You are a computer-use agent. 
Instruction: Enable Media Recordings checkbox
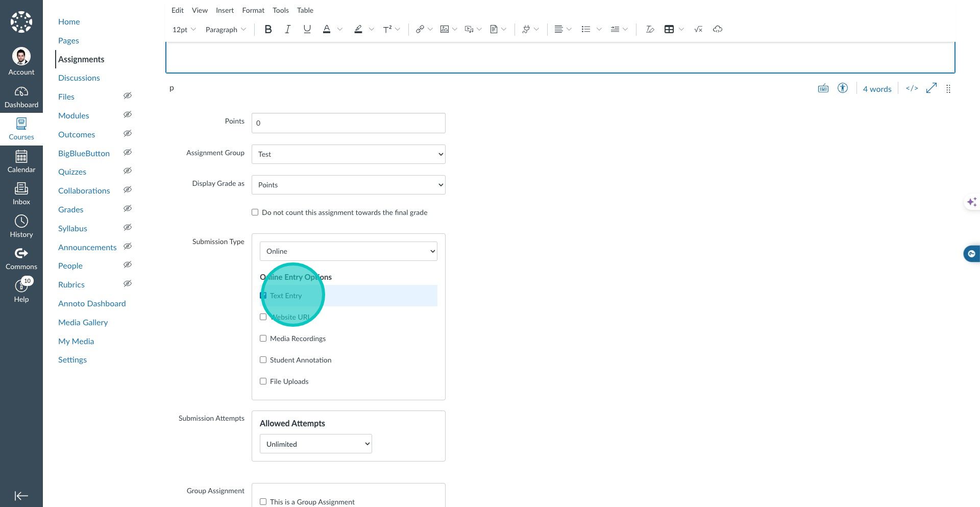tap(263, 339)
